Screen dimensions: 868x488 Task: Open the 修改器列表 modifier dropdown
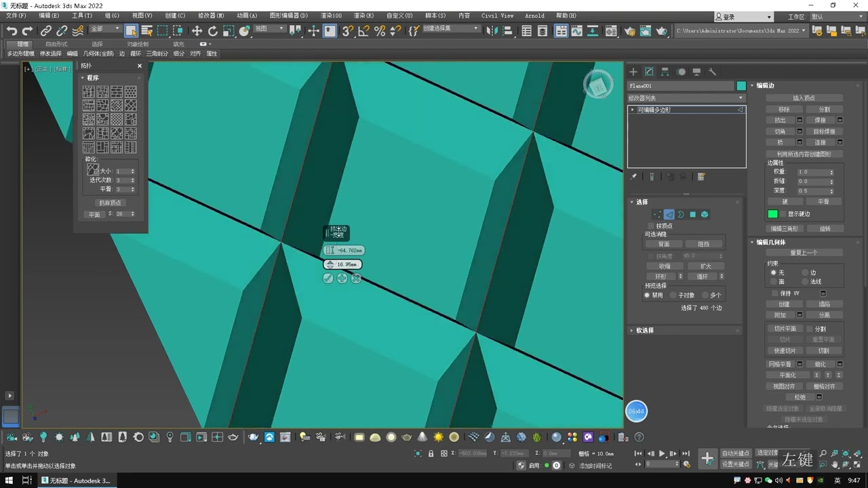point(686,98)
